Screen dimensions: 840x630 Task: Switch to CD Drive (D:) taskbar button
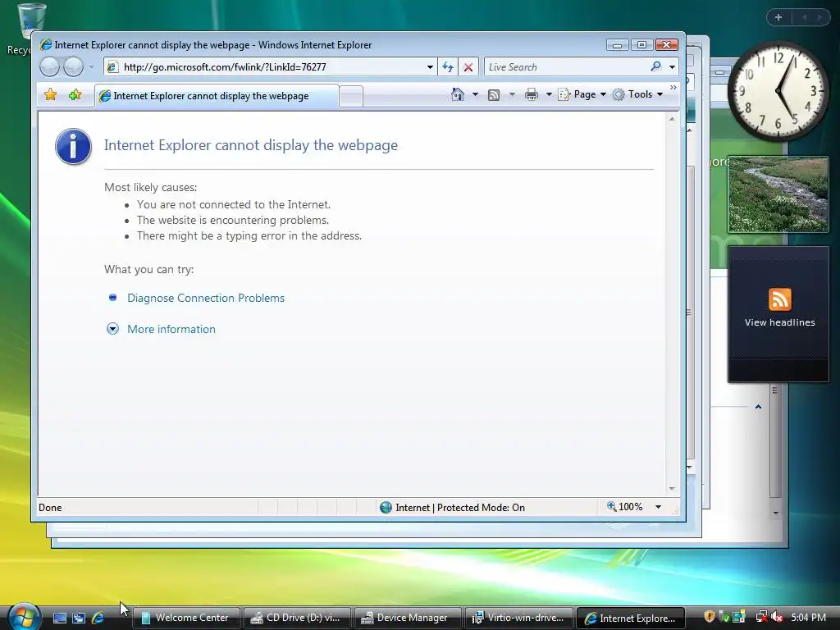tap(297, 618)
